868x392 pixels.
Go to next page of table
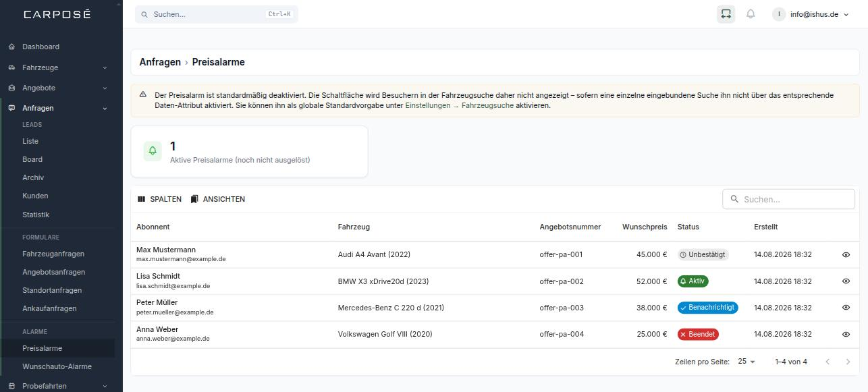coord(848,362)
